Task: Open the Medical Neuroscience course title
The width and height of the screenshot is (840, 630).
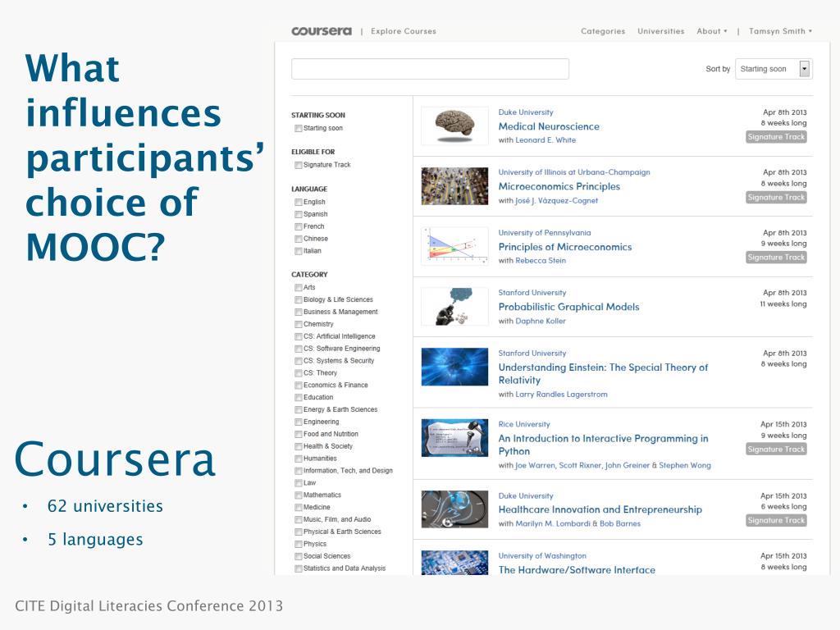Action: coord(549,126)
